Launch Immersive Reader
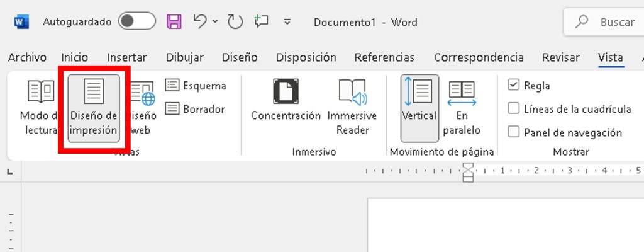Screen dimensions: 644x252 point(352,107)
